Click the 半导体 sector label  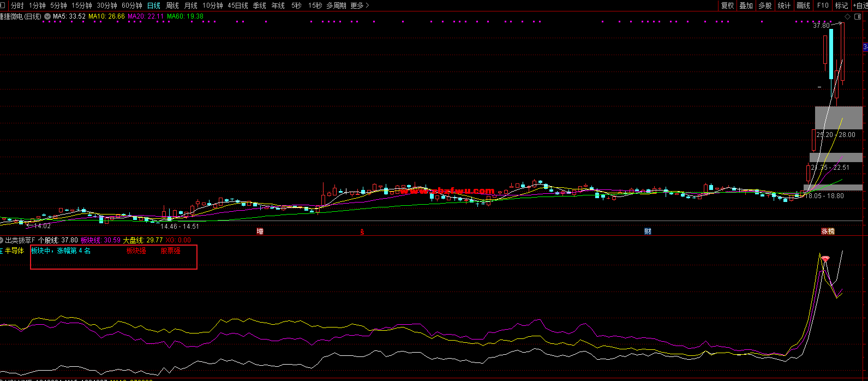click(x=15, y=251)
